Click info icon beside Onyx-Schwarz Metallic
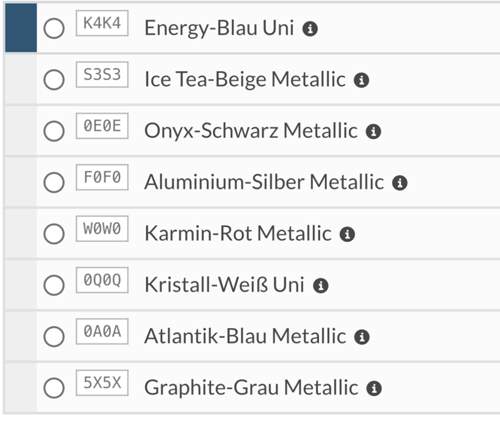 (373, 131)
